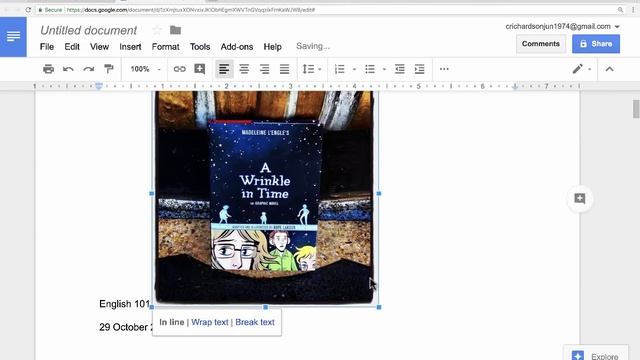Open the Add-ons menu
Image resolution: width=640 pixels, height=360 pixels.
click(237, 47)
